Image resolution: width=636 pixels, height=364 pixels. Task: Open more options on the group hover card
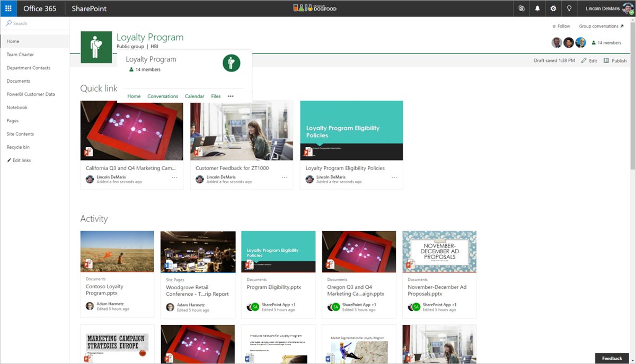tap(231, 96)
